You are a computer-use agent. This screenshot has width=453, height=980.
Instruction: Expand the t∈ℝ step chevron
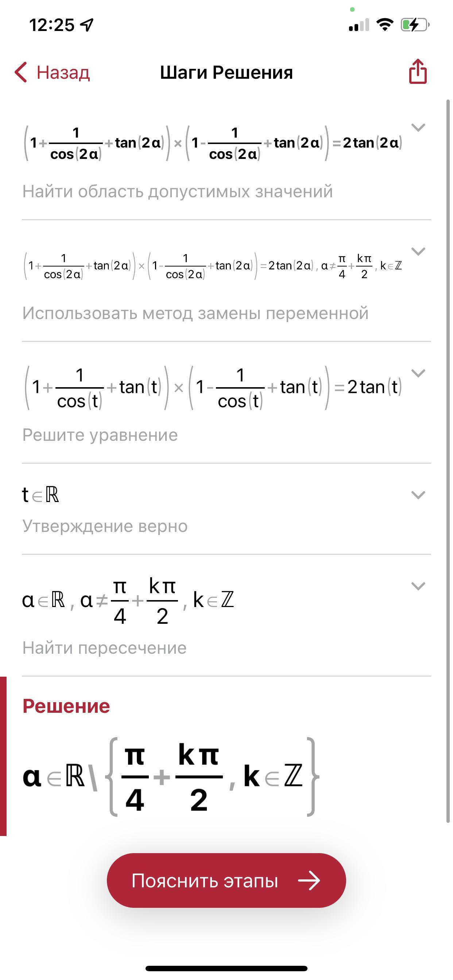click(x=418, y=495)
